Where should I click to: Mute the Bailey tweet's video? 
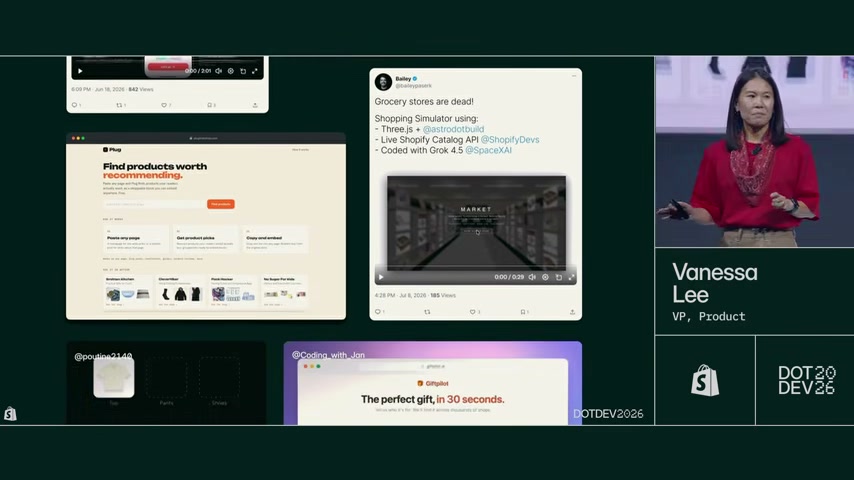click(x=532, y=277)
